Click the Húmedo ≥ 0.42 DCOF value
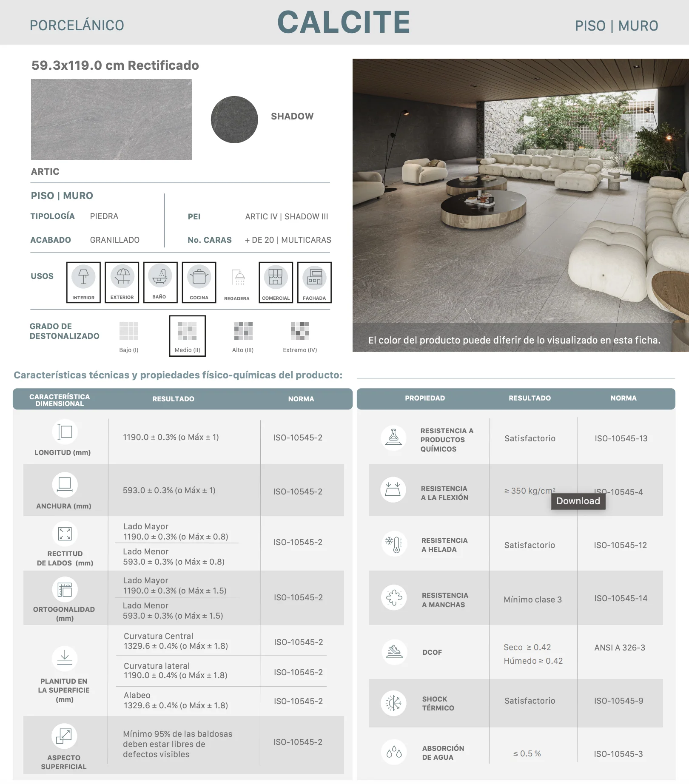Screen dimensions: 689x784 (533, 661)
